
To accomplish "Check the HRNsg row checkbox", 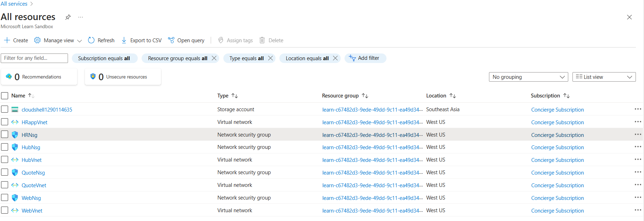I will pyautogui.click(x=5, y=134).
